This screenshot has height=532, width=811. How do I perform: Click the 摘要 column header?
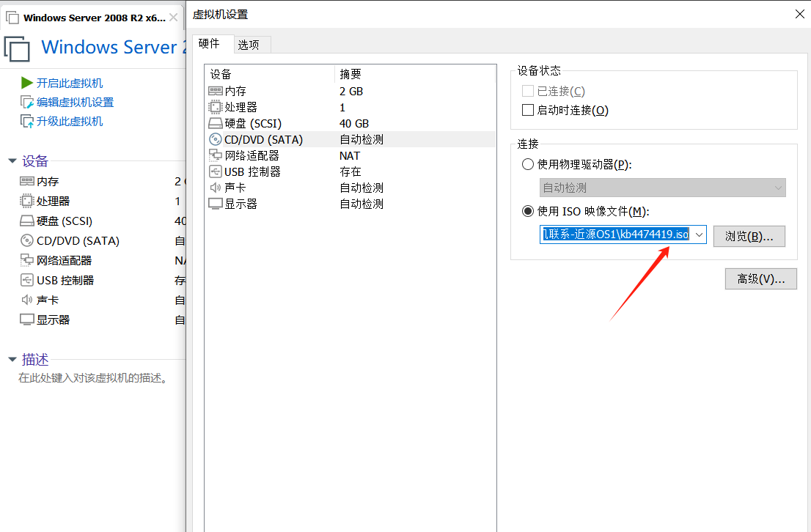pyautogui.click(x=415, y=74)
